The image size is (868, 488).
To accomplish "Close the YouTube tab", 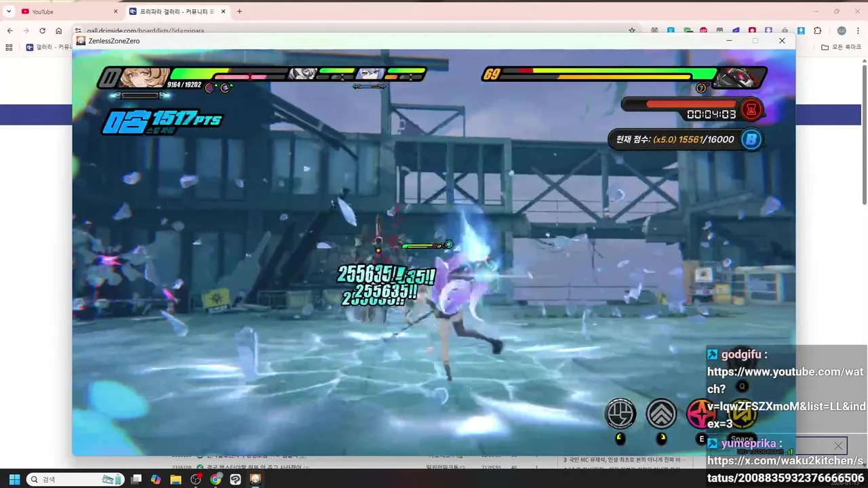I will (115, 12).
